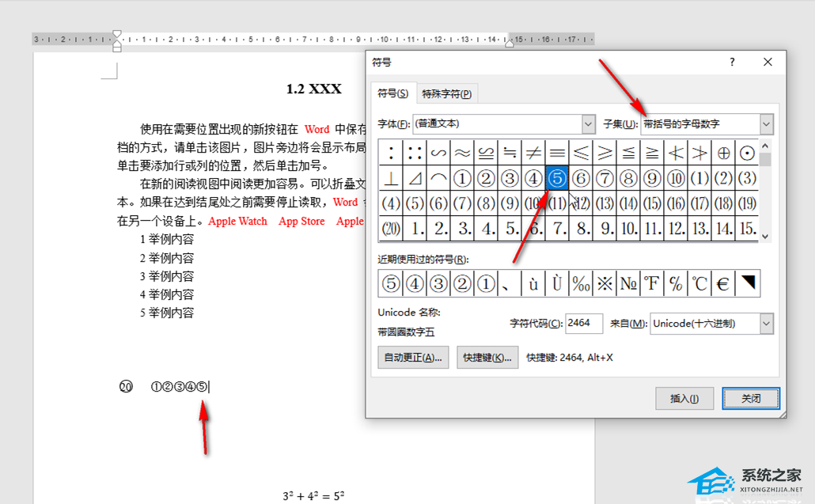Open the 字体 font dropdown
The height and width of the screenshot is (504, 815).
pos(588,124)
